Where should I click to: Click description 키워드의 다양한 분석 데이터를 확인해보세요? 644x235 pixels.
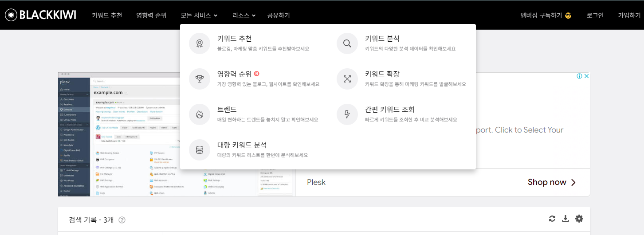(x=410, y=49)
